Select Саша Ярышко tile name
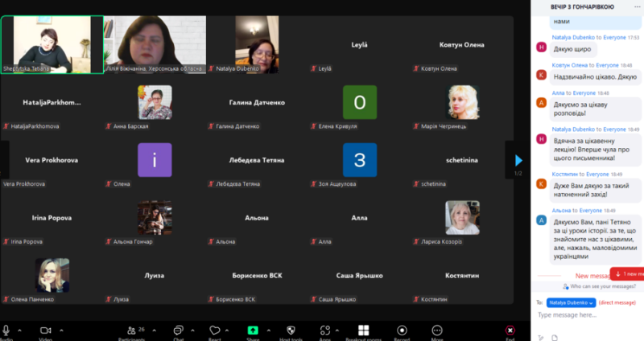 (x=359, y=276)
